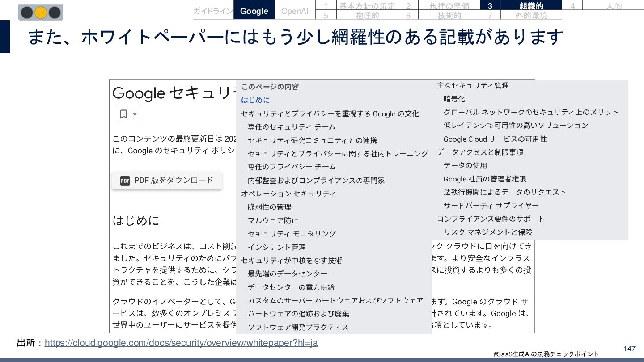Click データの使用 entry

465,165
